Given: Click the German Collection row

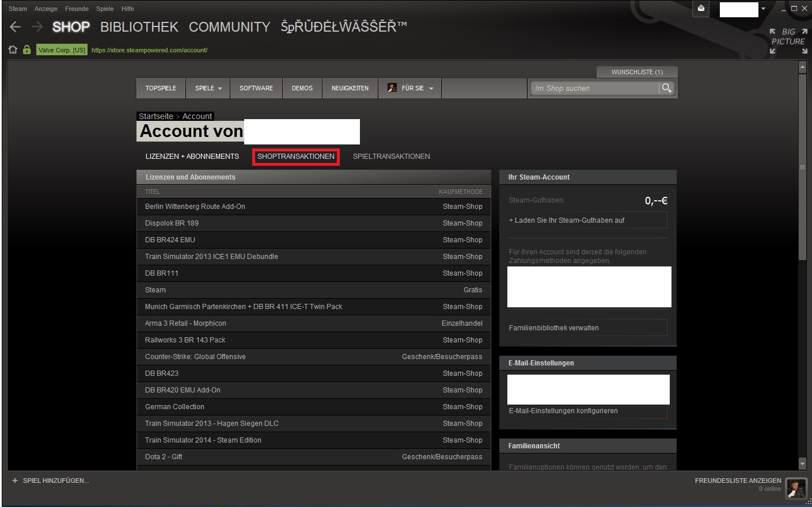Looking at the screenshot, I should [x=314, y=407].
